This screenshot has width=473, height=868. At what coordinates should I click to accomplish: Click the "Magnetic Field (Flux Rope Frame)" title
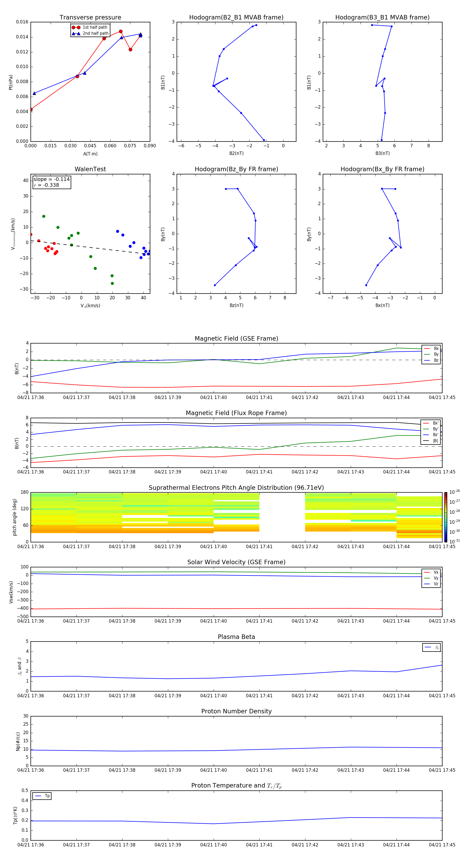click(x=236, y=413)
